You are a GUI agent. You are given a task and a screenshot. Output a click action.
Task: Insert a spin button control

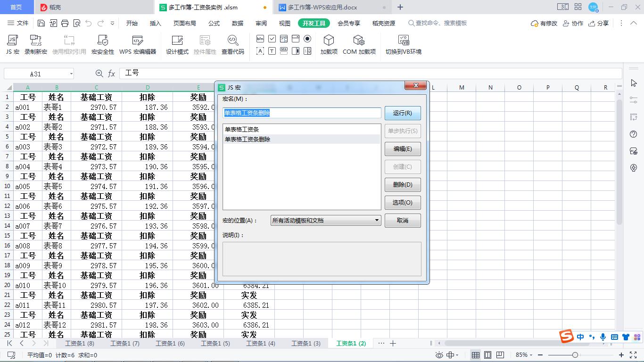click(x=307, y=50)
